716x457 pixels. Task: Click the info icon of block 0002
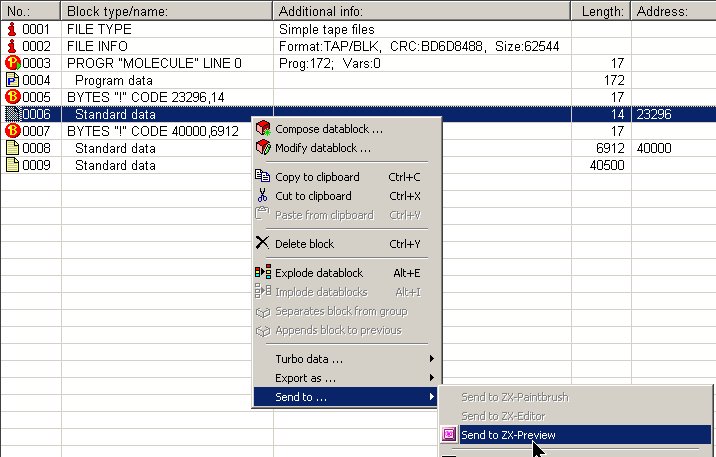pos(12,46)
